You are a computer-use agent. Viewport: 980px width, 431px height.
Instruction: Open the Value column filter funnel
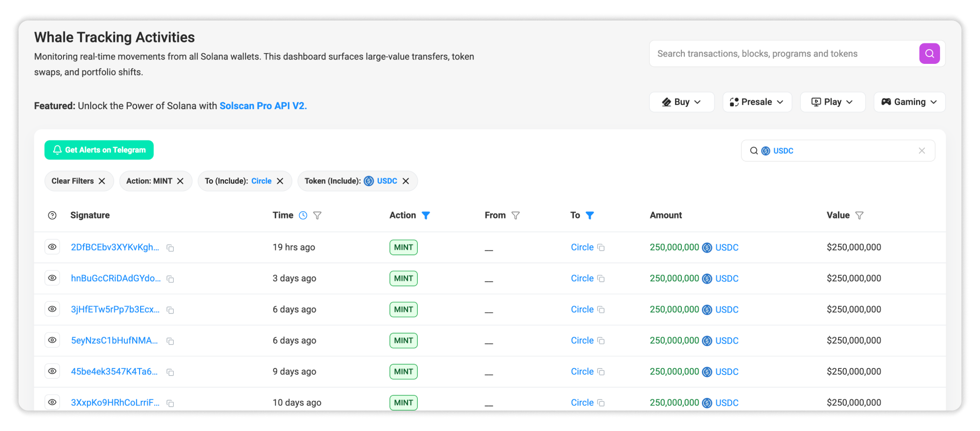point(859,215)
